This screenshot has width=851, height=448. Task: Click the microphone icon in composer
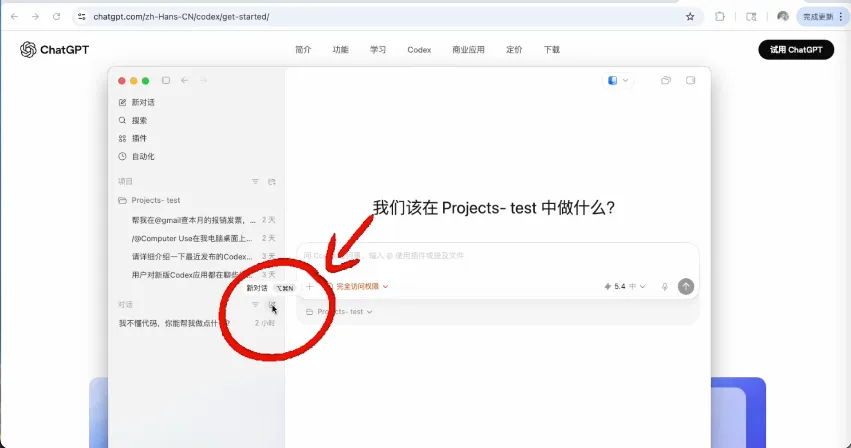click(x=664, y=286)
